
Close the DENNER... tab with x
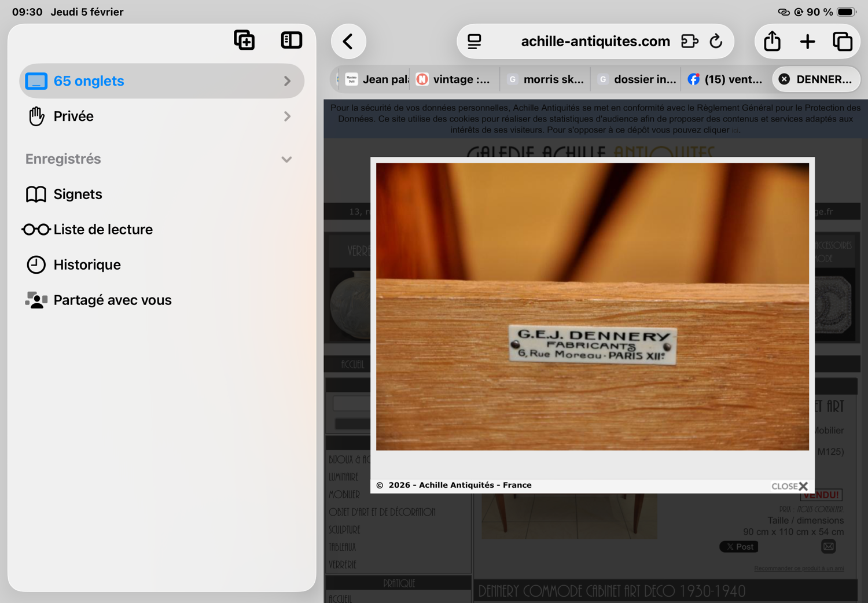pos(784,79)
